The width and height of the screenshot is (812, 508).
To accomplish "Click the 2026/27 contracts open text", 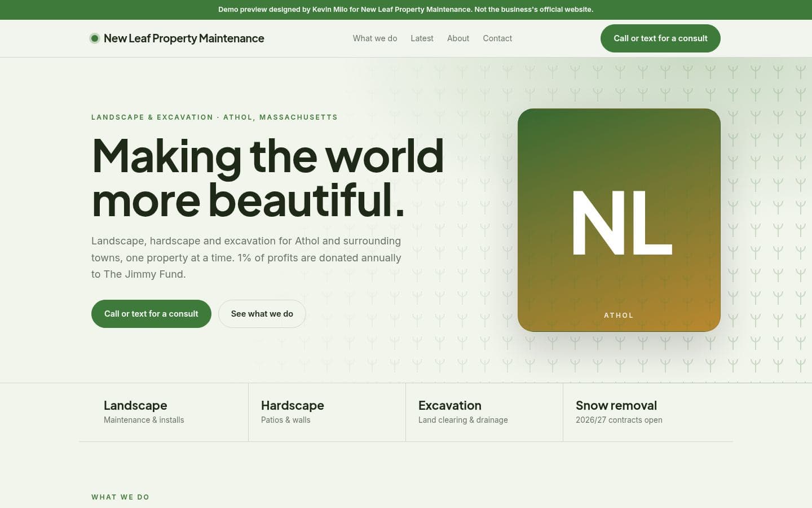I will [619, 420].
